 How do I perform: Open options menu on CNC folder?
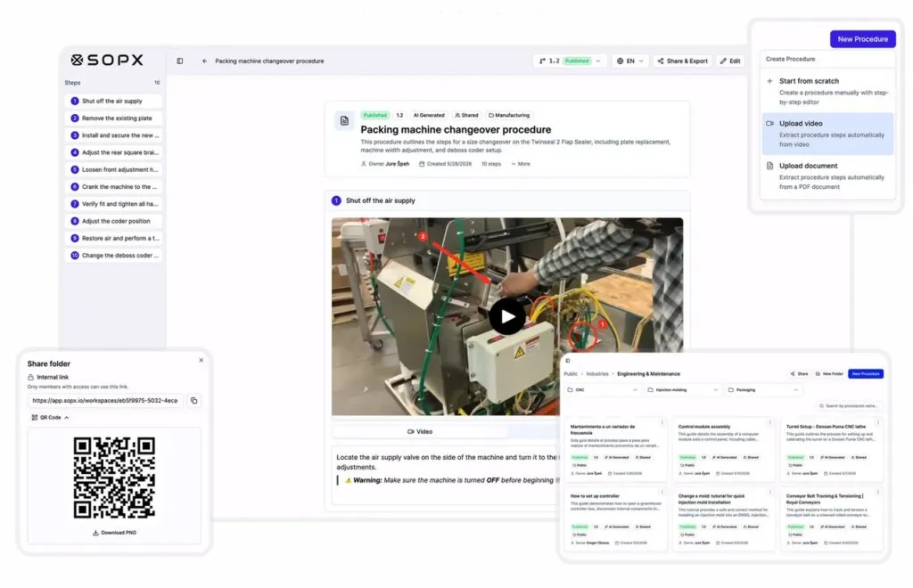[635, 389]
